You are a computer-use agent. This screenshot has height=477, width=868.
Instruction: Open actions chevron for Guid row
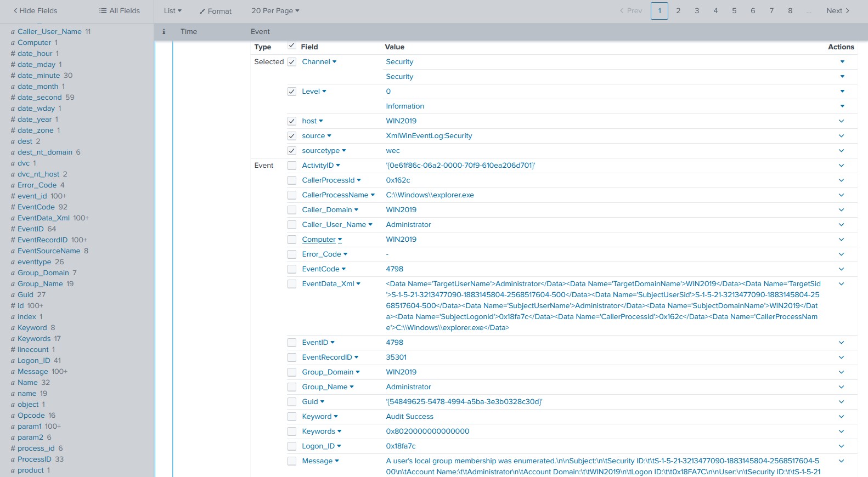coord(842,402)
